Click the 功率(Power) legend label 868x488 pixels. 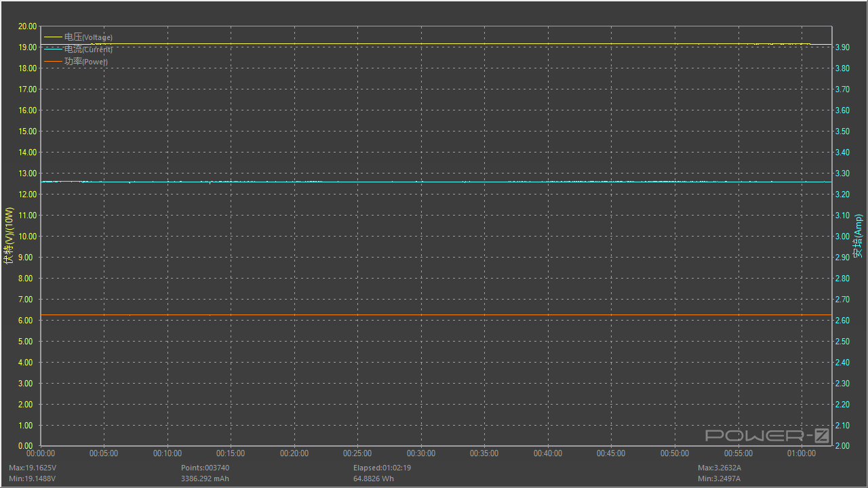85,62
